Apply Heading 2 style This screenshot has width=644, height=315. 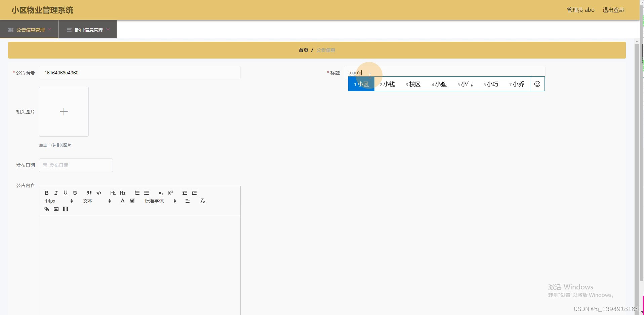122,193
